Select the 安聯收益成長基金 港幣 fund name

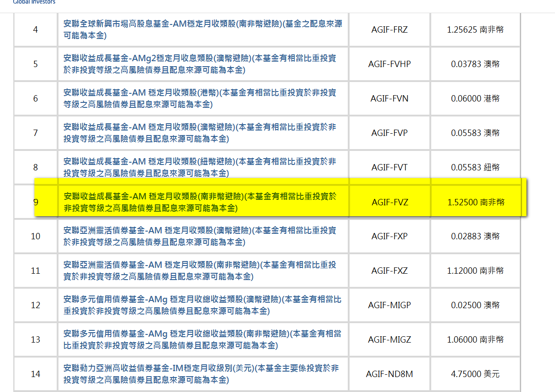[x=203, y=98]
